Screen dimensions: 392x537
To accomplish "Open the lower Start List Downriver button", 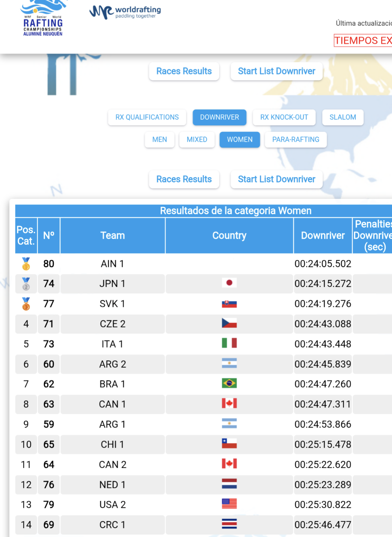I will pyautogui.click(x=276, y=179).
